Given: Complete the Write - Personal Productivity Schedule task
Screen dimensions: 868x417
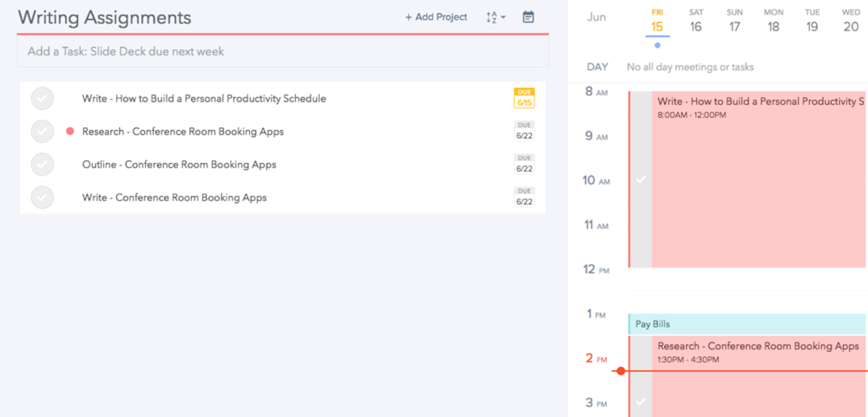Looking at the screenshot, I should (x=42, y=99).
